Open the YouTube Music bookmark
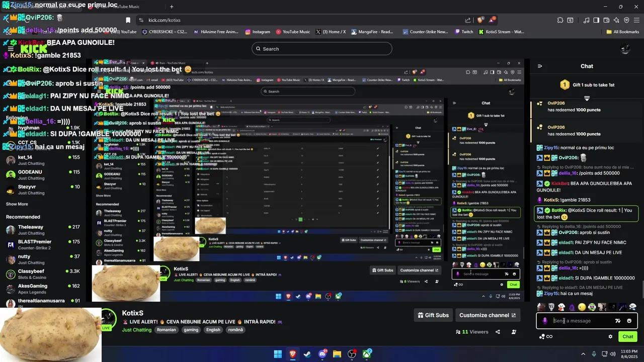The image size is (644, 362). (293, 32)
